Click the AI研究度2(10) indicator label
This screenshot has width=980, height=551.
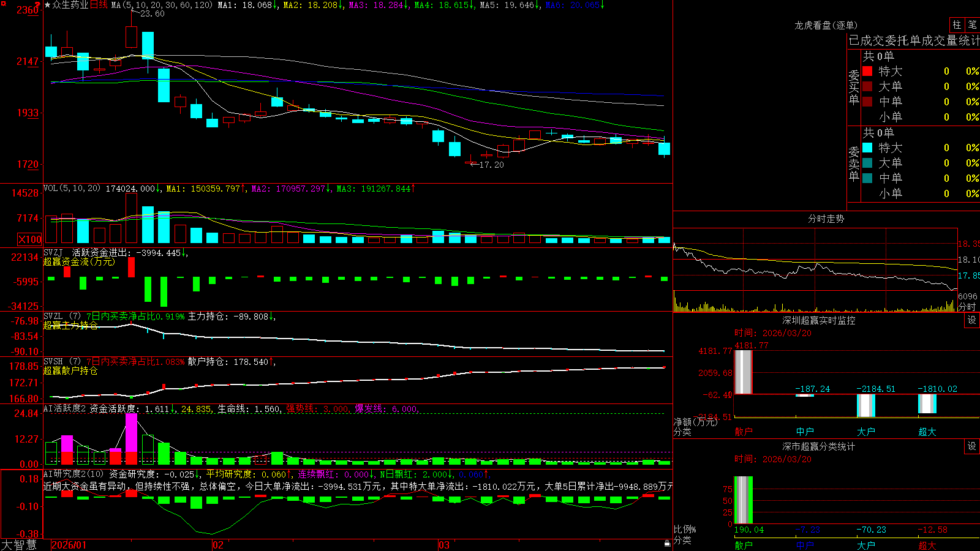(x=74, y=474)
